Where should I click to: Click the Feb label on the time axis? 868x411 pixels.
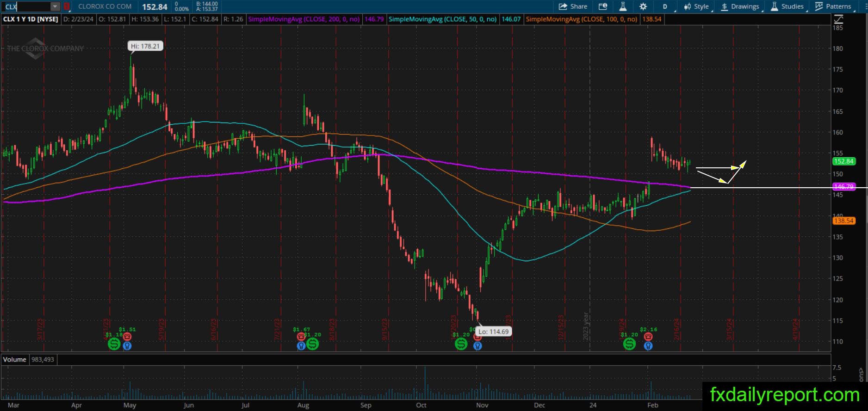tap(652, 405)
